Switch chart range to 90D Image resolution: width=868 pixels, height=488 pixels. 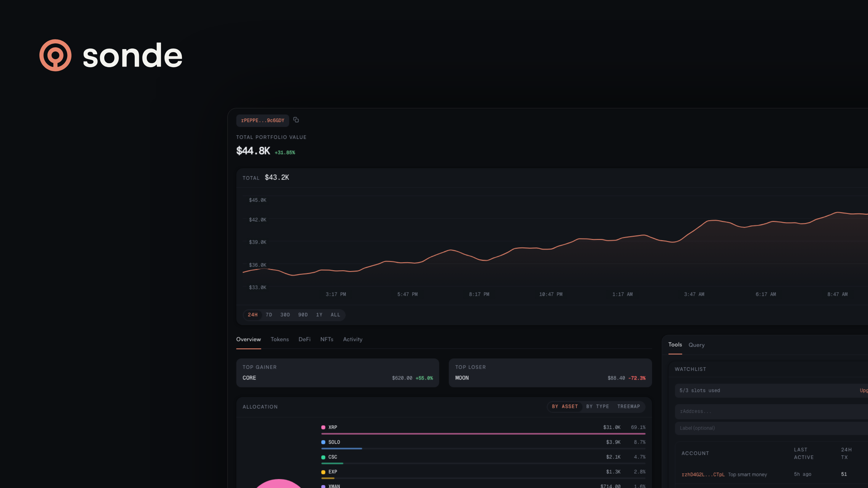(x=303, y=314)
